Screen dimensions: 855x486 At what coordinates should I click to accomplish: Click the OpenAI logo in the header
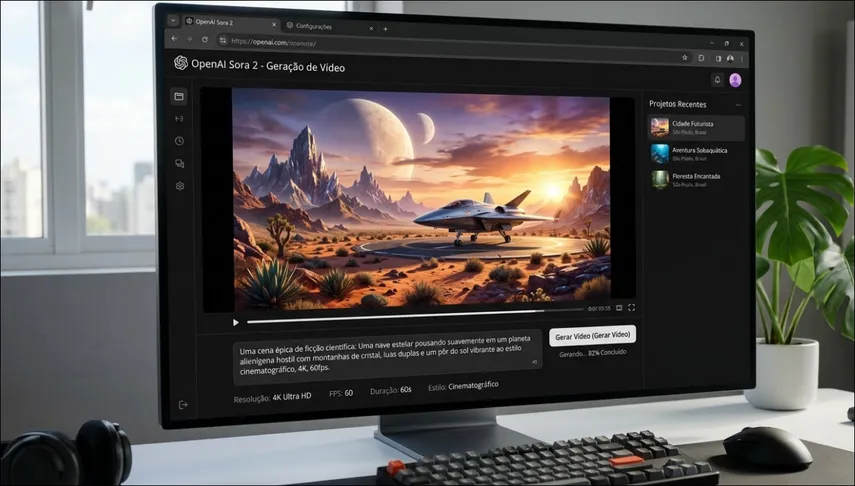180,63
